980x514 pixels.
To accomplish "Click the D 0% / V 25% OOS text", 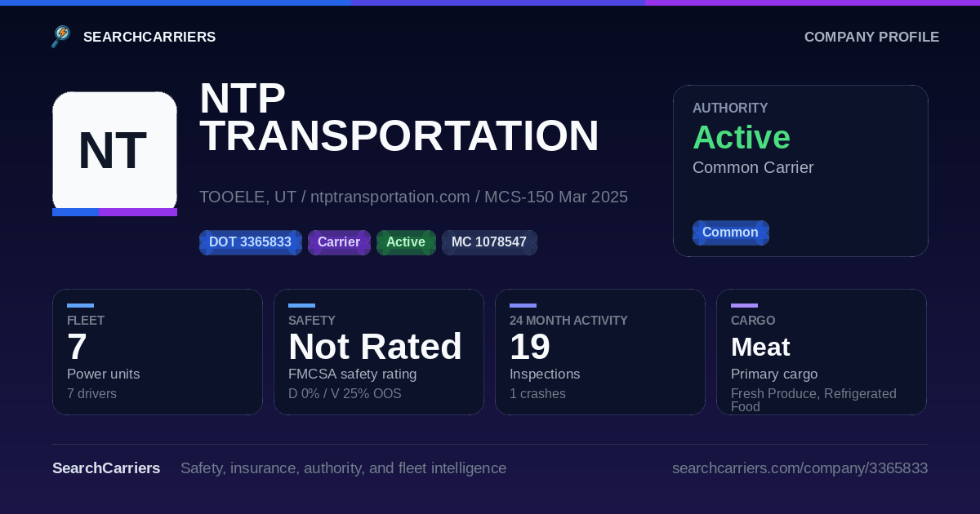I will 345,394.
